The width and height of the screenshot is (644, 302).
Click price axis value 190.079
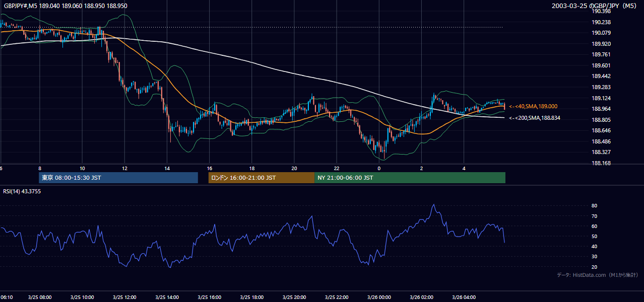(x=601, y=33)
